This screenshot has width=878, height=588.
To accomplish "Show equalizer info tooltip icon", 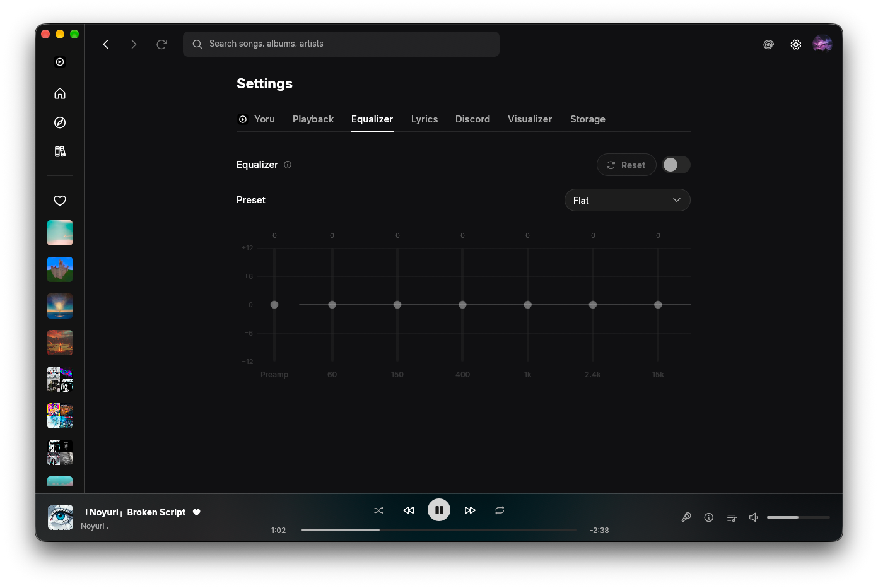I will (x=288, y=165).
